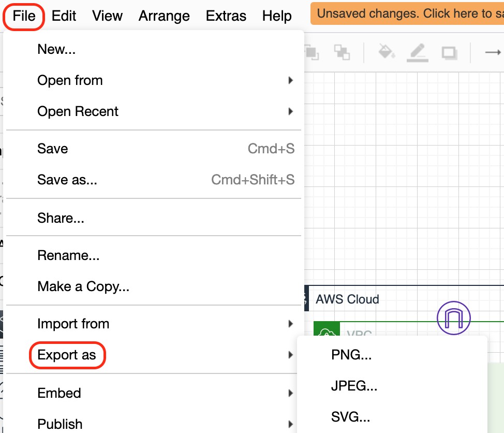Open the Edit menu
Viewport: 504px width, 433px height.
point(64,16)
